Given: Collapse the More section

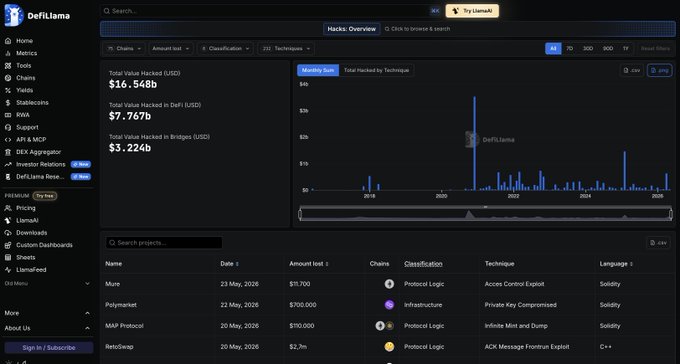Looking at the screenshot, I should coord(47,313).
